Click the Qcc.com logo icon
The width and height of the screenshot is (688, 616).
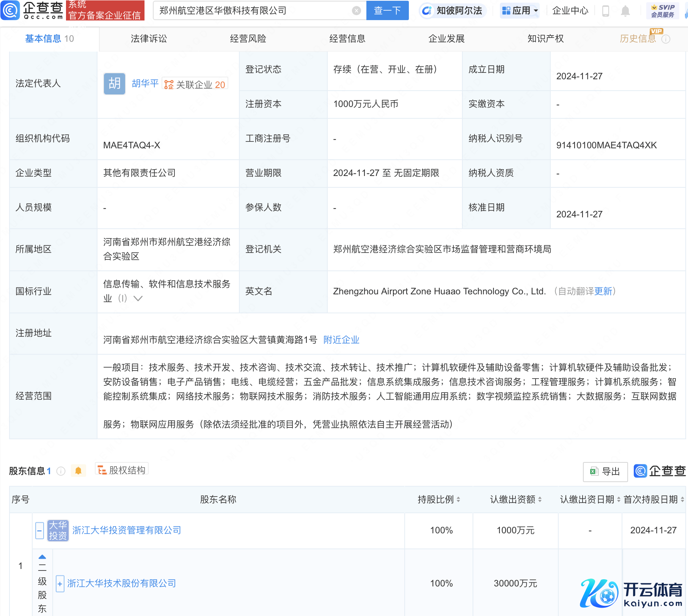tap(10, 10)
